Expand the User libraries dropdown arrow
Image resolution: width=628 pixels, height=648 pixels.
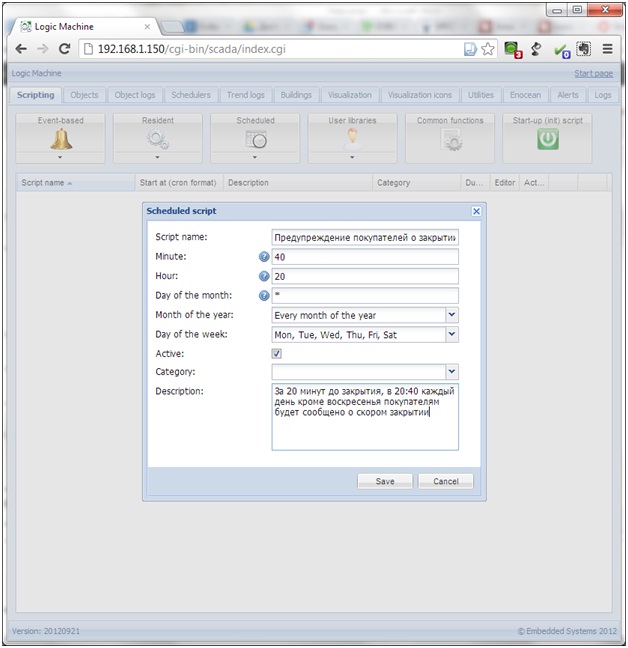352,157
